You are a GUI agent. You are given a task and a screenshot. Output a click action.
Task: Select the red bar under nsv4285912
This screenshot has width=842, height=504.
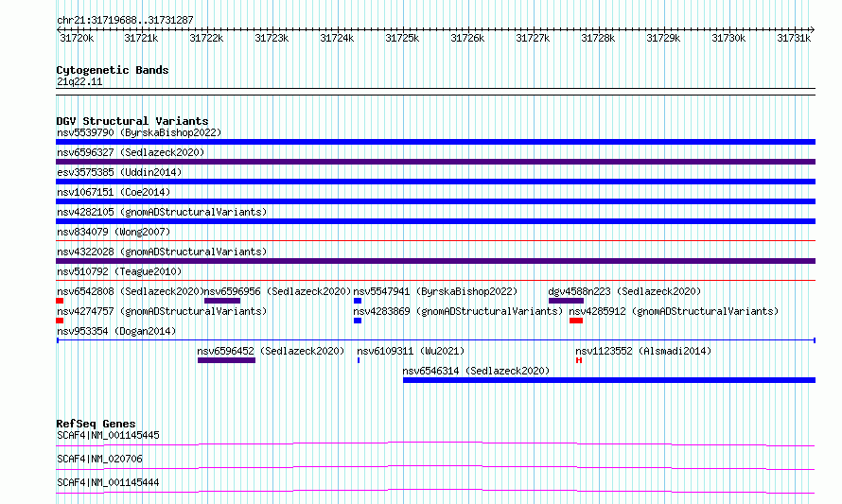pyautogui.click(x=576, y=321)
